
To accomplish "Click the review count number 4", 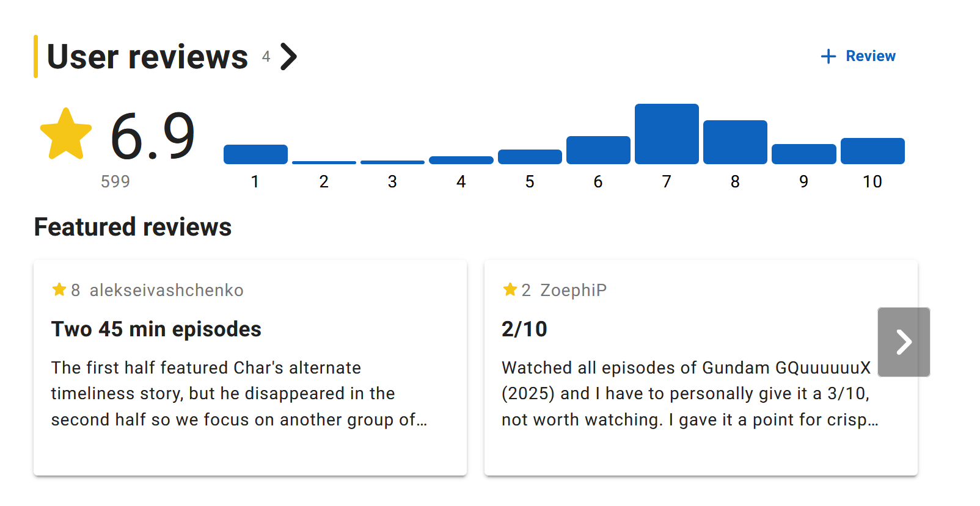I will pos(266,57).
